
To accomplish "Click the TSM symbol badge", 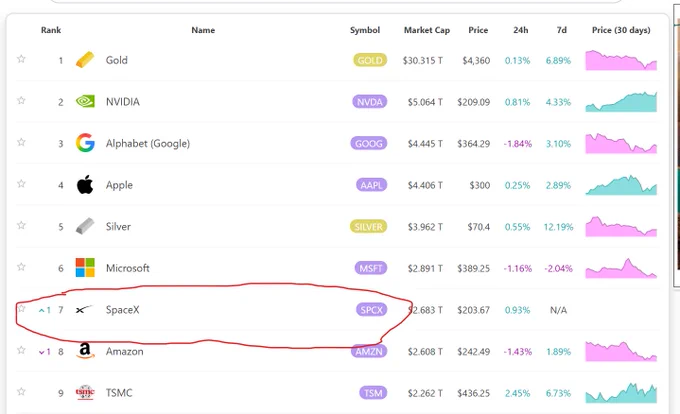I will click(373, 393).
